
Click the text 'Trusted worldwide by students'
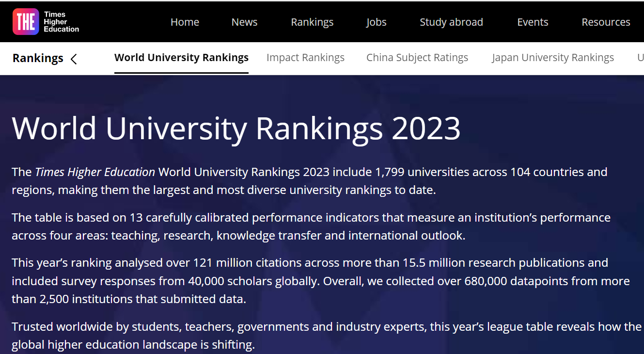click(x=95, y=327)
